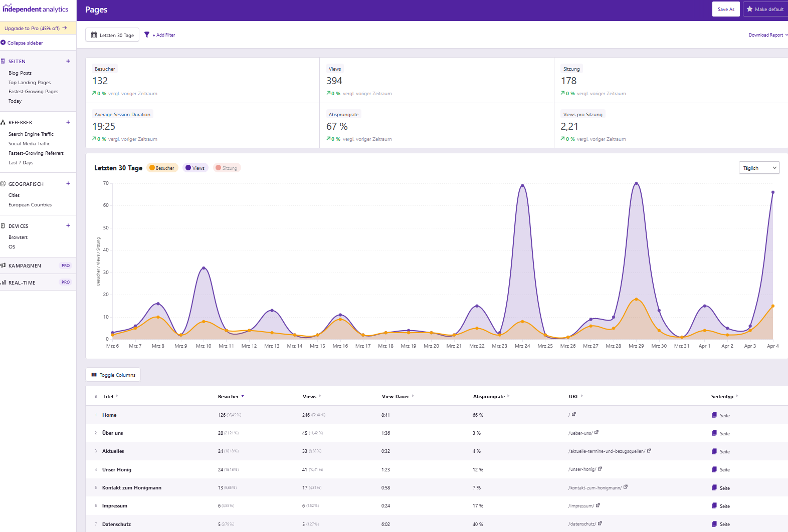Select the Mrz 29 Views peak point

636,183
